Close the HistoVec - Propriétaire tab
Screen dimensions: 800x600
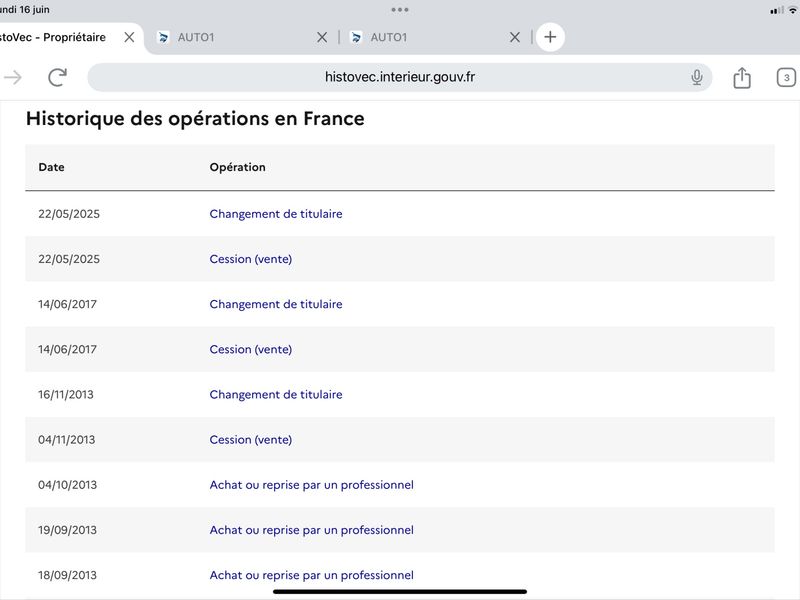click(129, 37)
